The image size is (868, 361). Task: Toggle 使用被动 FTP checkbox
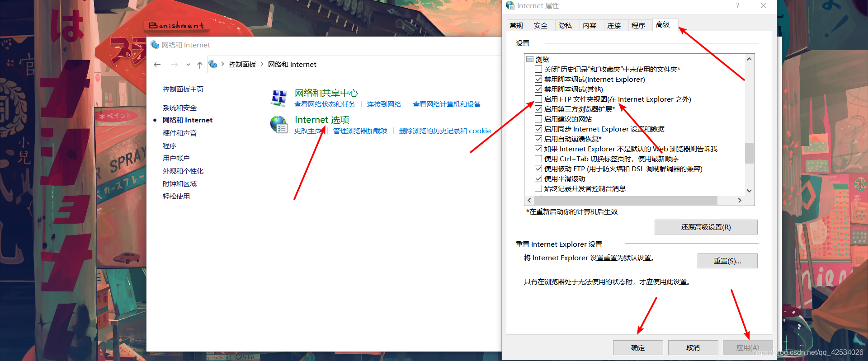pyautogui.click(x=538, y=169)
